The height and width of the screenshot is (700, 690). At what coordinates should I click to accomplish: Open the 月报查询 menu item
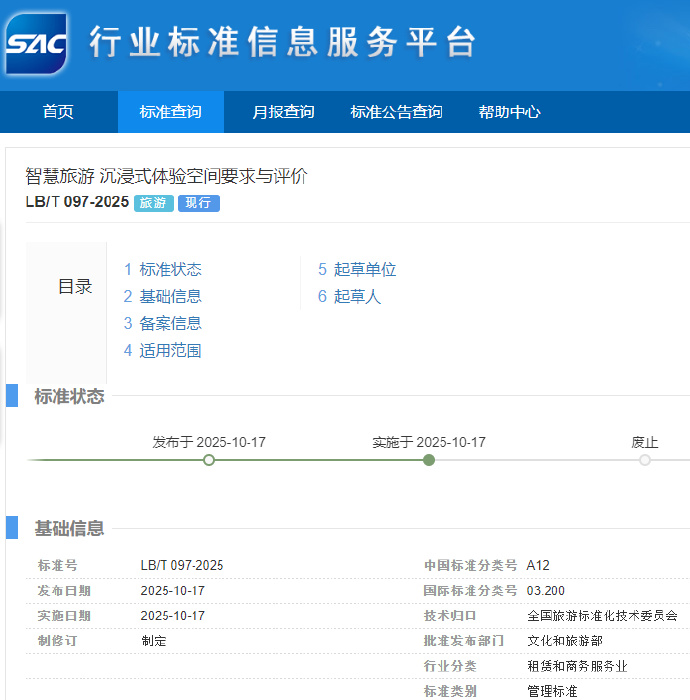pos(283,112)
